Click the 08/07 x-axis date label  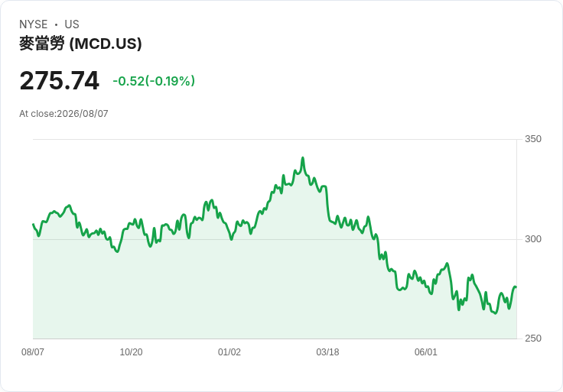(33, 352)
